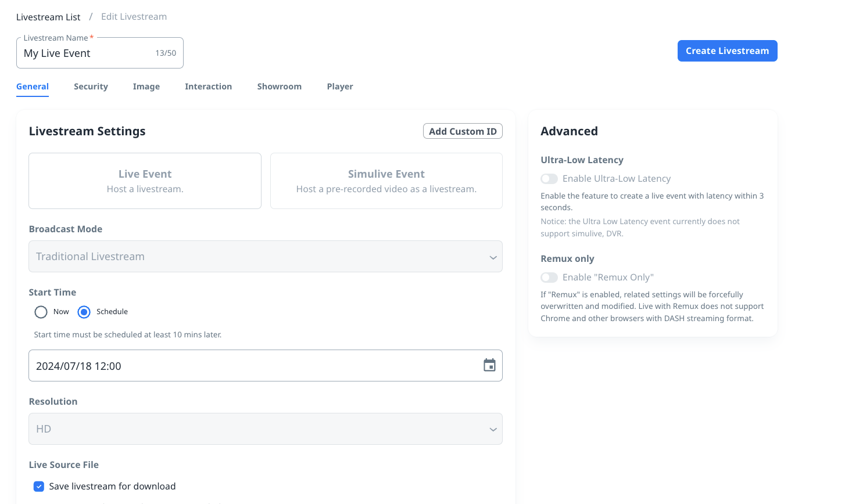Viewport: 845px width, 504px height.
Task: Select the General tab
Action: 33,87
